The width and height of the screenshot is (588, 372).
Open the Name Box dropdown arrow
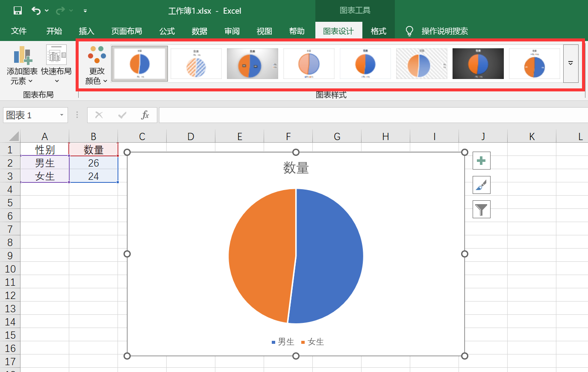[x=62, y=115]
